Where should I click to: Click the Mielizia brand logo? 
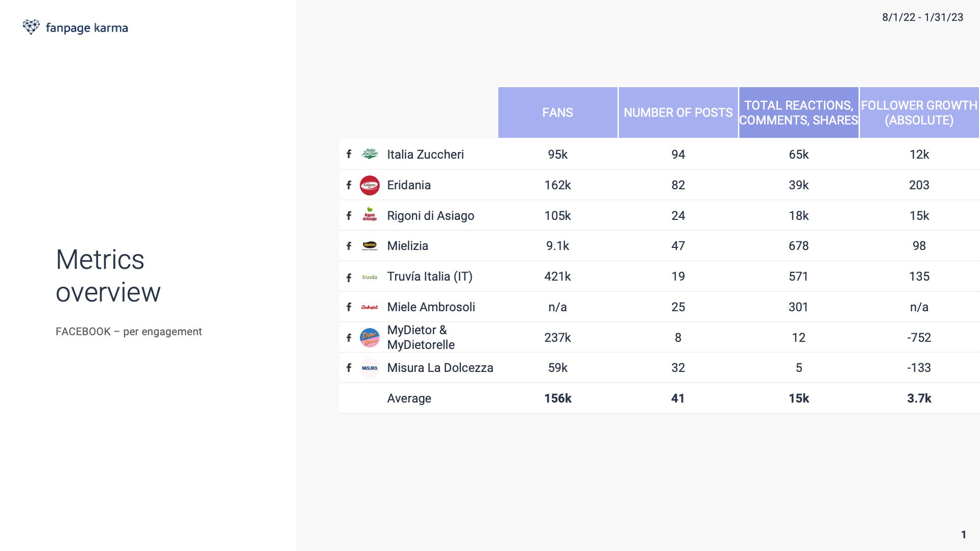pos(370,246)
